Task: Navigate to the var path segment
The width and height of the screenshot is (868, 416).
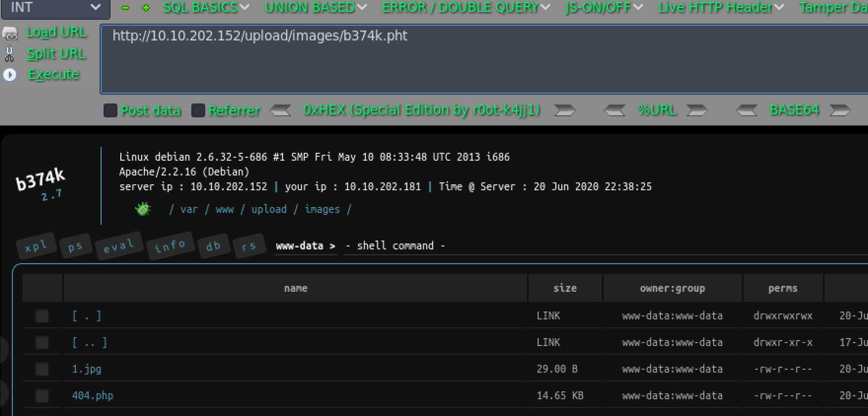Action: (189, 209)
